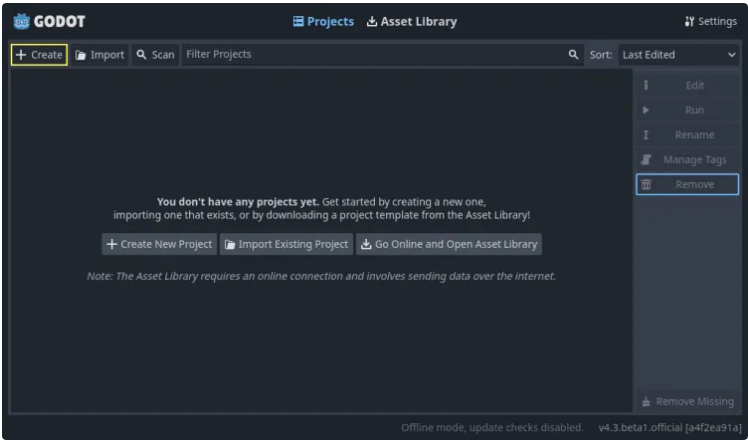Click Go Online and Open Asset Library
The width and height of the screenshot is (748, 441).
[x=449, y=244]
